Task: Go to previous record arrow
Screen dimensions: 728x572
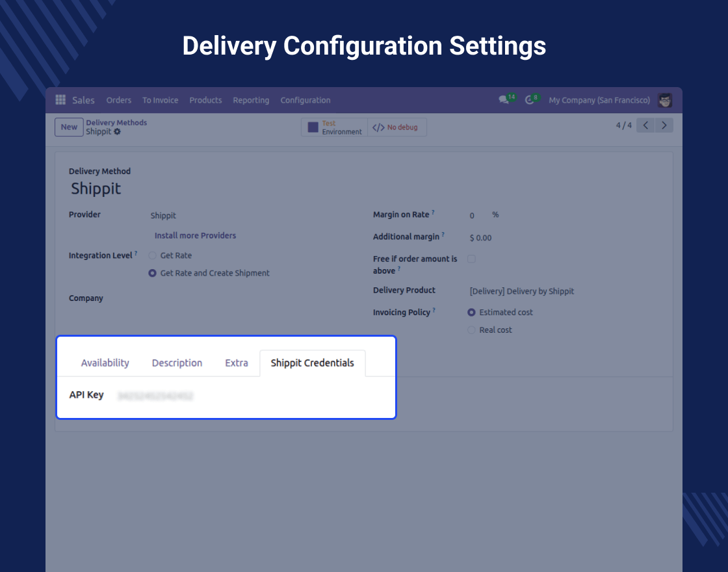Action: point(645,125)
